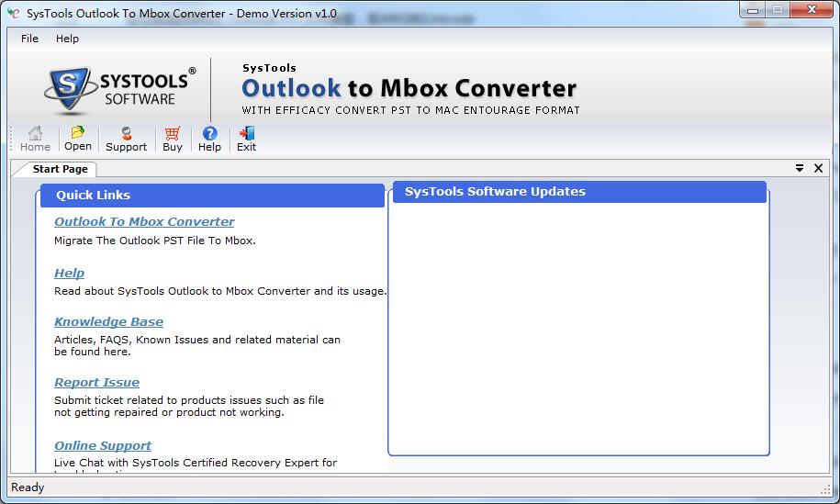This screenshot has width=840, height=504.
Task: Click the Support toolbar icon
Action: pos(126,139)
